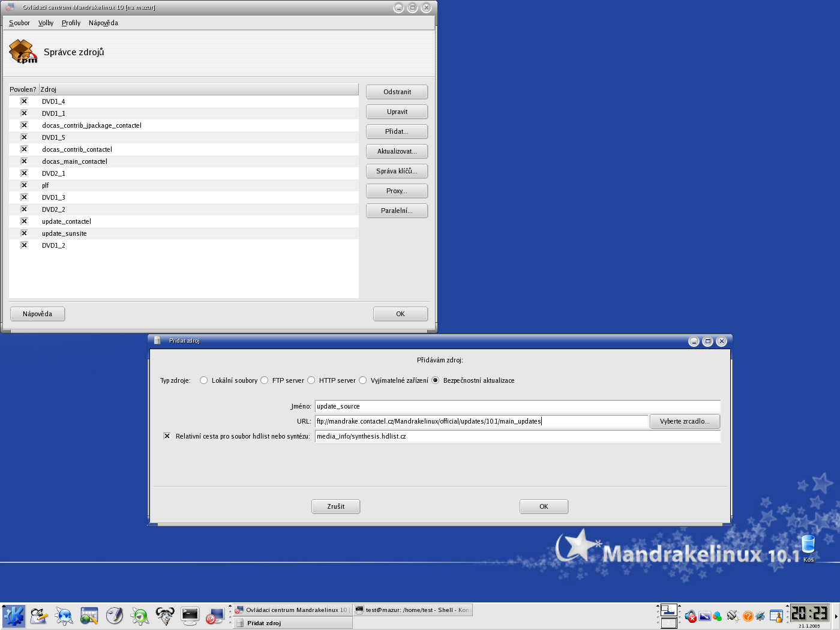The image size is (840, 630).
Task: Switch to Ovládací centrum taskbar entry
Action: (x=292, y=610)
